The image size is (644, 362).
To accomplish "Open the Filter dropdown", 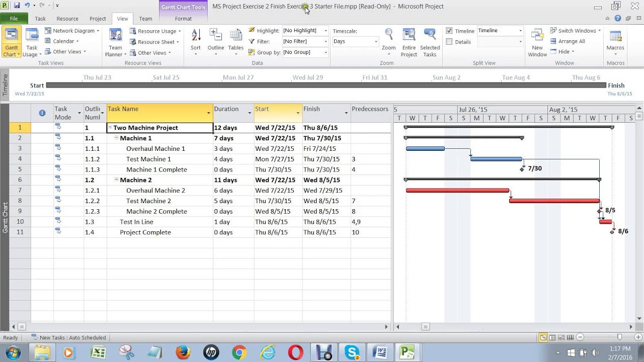I will [326, 41].
